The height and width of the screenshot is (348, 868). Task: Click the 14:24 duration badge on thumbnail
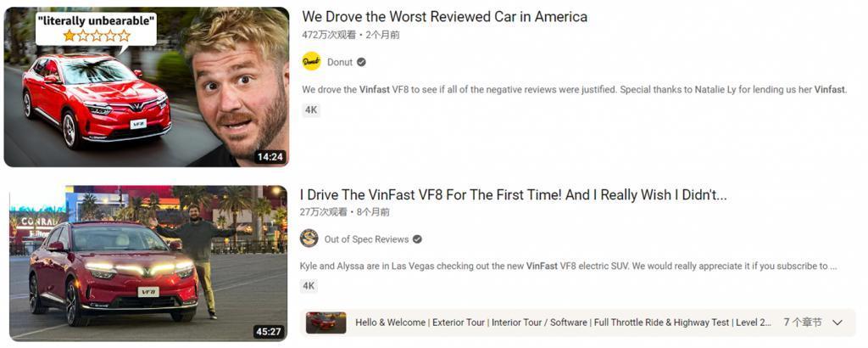click(270, 157)
